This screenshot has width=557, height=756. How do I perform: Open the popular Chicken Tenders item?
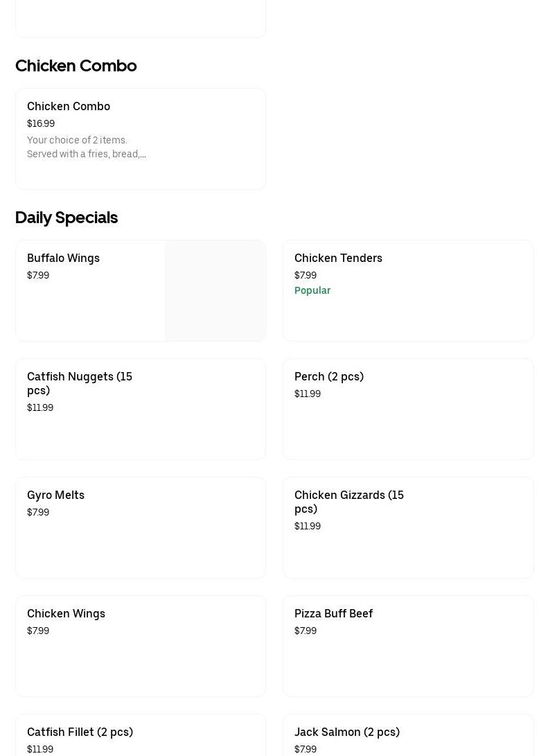click(408, 291)
